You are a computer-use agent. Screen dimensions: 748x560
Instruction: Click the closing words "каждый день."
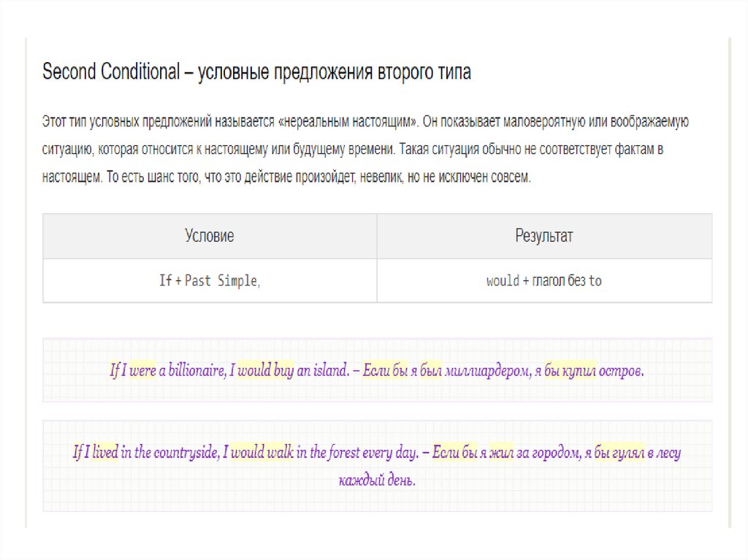click(x=377, y=480)
